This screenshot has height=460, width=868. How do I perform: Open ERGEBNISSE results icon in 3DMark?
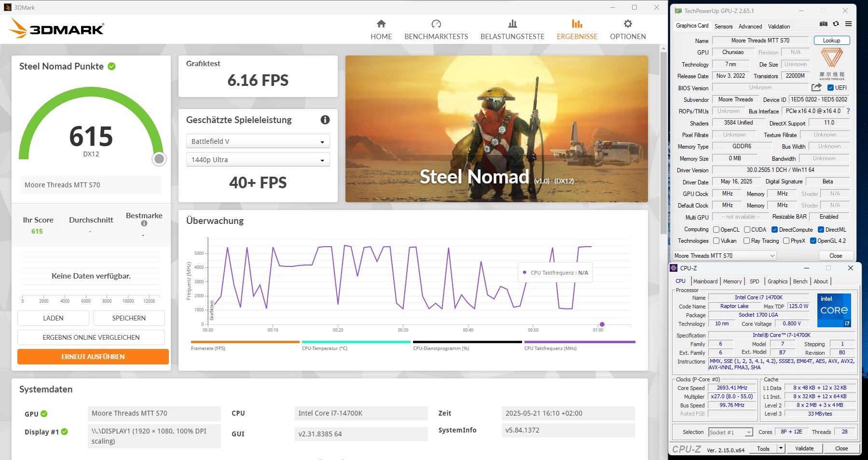click(577, 24)
